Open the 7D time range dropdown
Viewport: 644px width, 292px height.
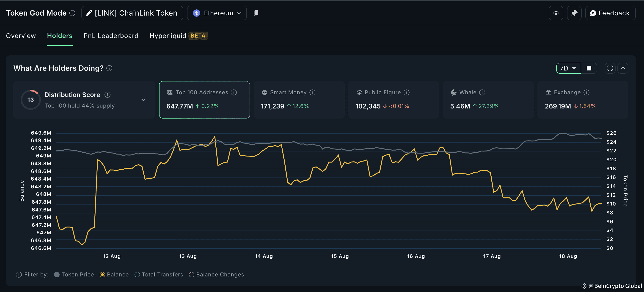[568, 68]
